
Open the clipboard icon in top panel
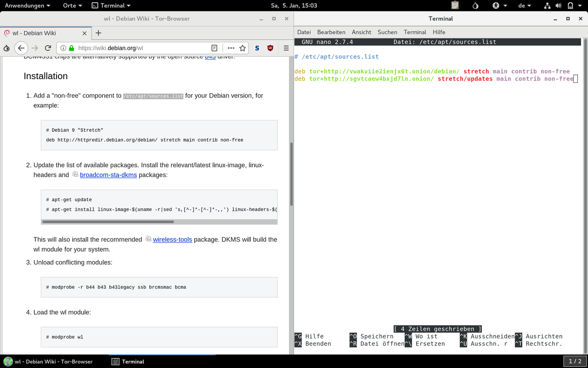click(455, 6)
